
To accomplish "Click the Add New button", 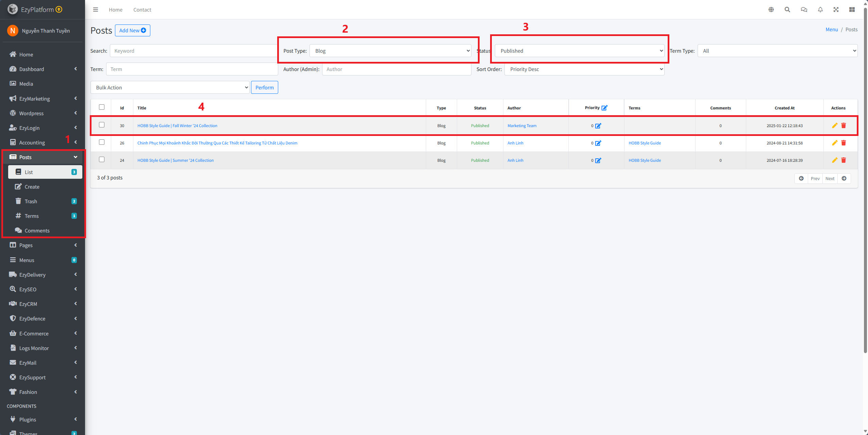I will click(132, 30).
